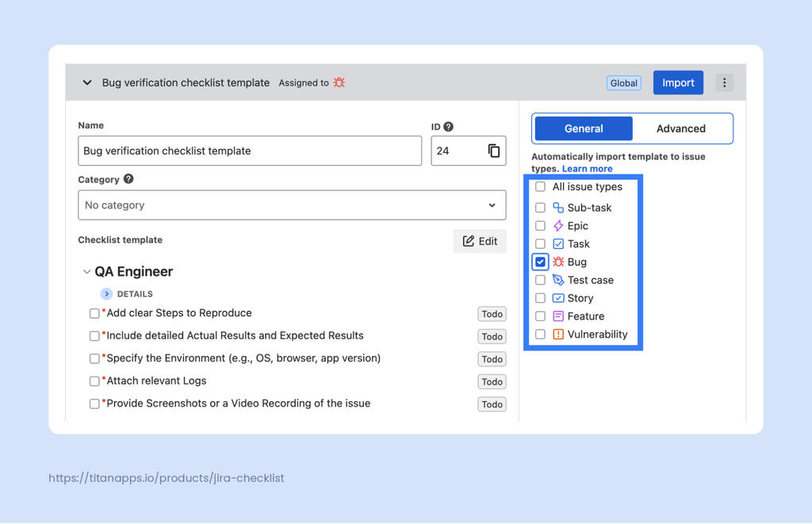Screen dimensions: 812x524
Task: Switch to the General tab
Action: [584, 128]
